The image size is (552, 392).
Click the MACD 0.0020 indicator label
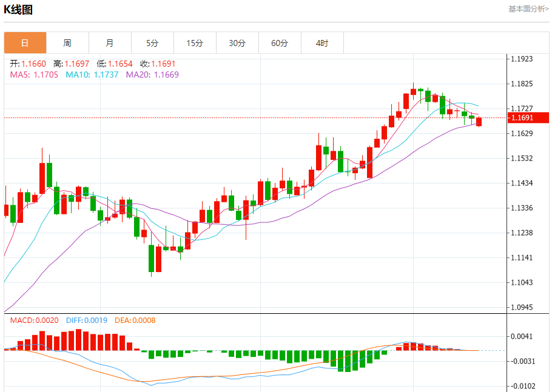(x=34, y=321)
